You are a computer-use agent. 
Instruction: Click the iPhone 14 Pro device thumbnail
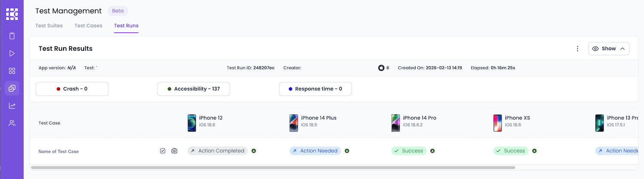pyautogui.click(x=395, y=123)
